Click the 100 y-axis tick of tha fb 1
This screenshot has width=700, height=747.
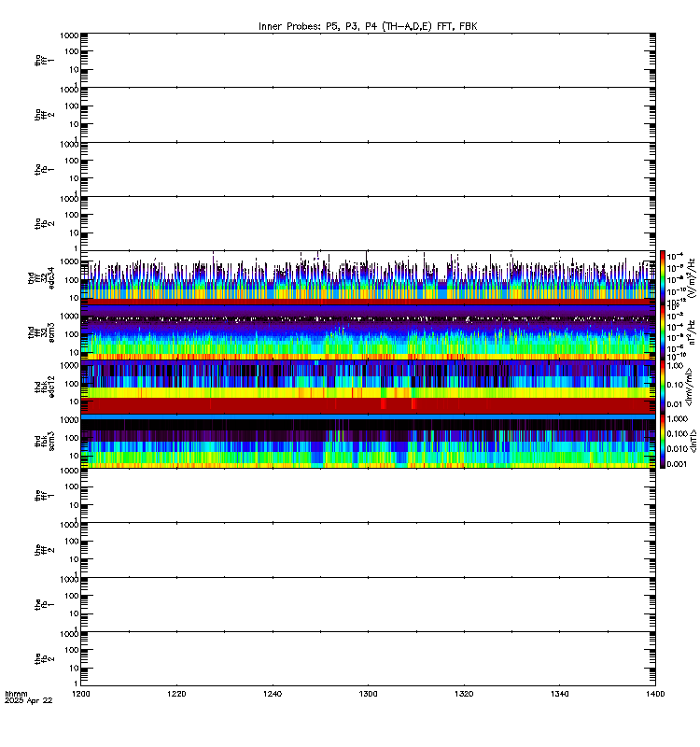click(72, 161)
